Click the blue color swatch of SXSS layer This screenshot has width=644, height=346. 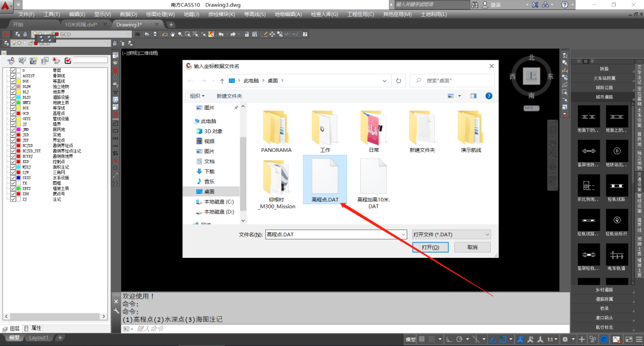(x=18, y=178)
